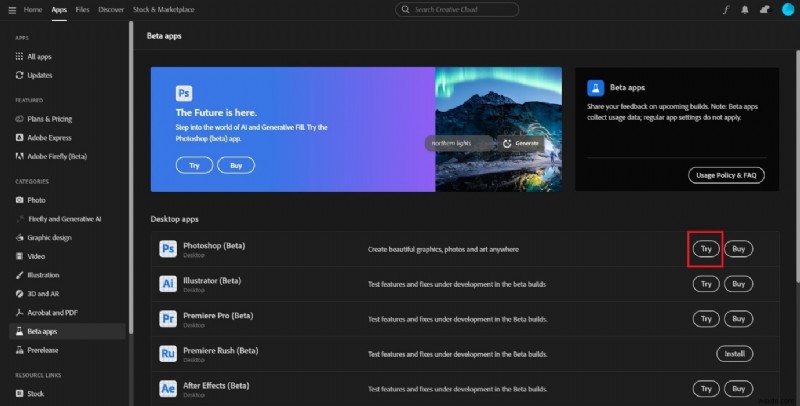Click the Premiere Rush (Beta) app name

pos(220,350)
